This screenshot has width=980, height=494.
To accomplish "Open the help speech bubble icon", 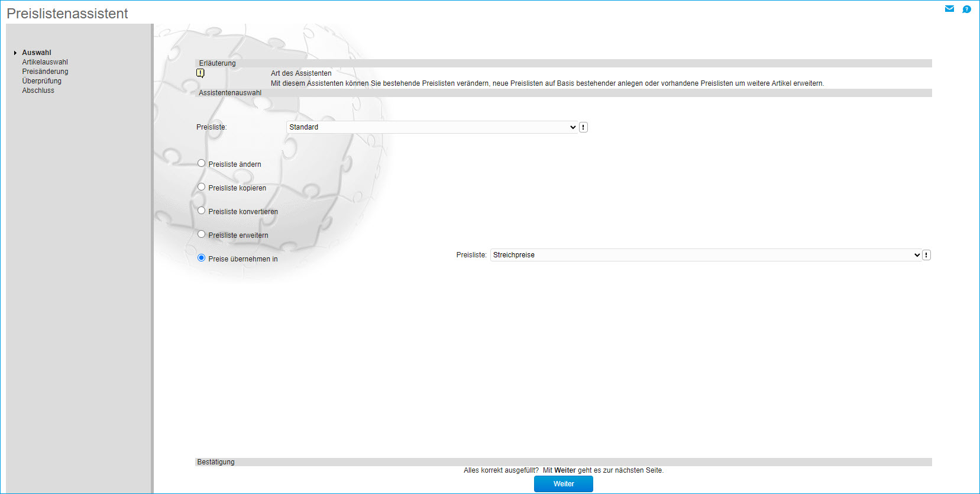I will tap(966, 9).
